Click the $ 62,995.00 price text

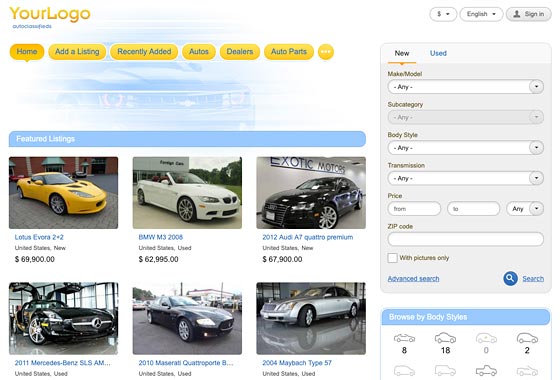pos(159,259)
